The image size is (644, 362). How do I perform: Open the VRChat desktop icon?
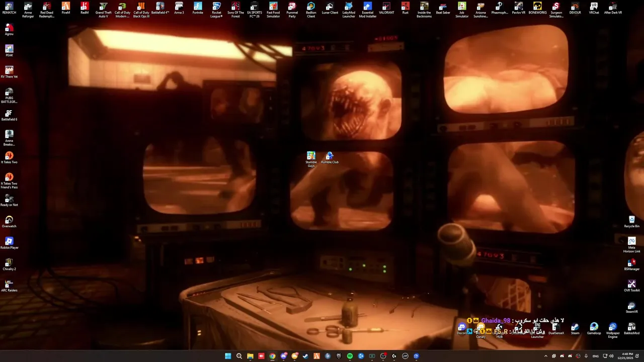coord(594,9)
